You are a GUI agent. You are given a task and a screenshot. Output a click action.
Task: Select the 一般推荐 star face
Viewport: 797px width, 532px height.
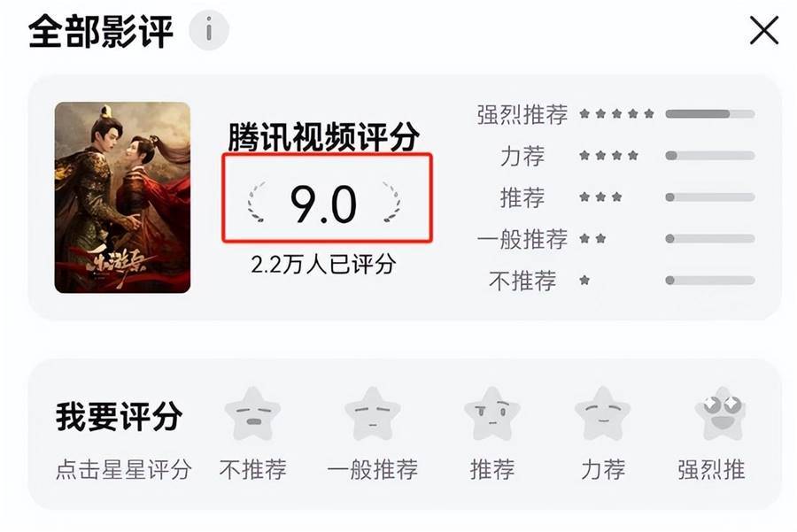[373, 413]
